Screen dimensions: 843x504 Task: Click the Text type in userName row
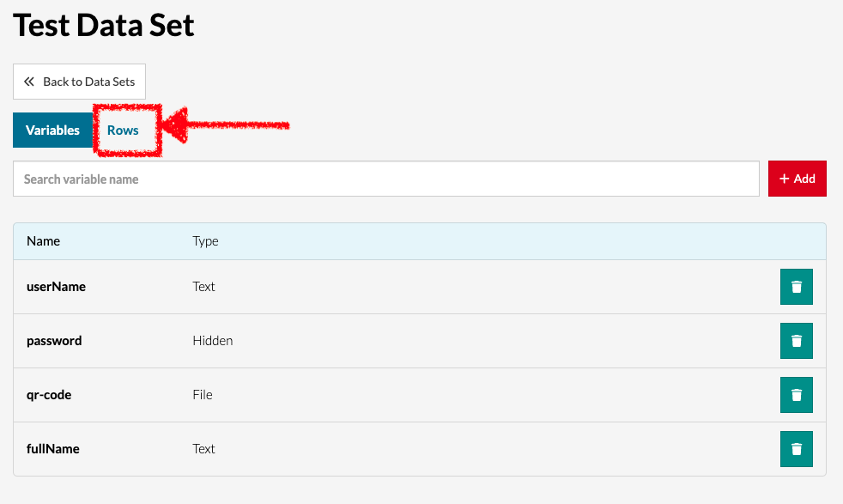(x=203, y=287)
